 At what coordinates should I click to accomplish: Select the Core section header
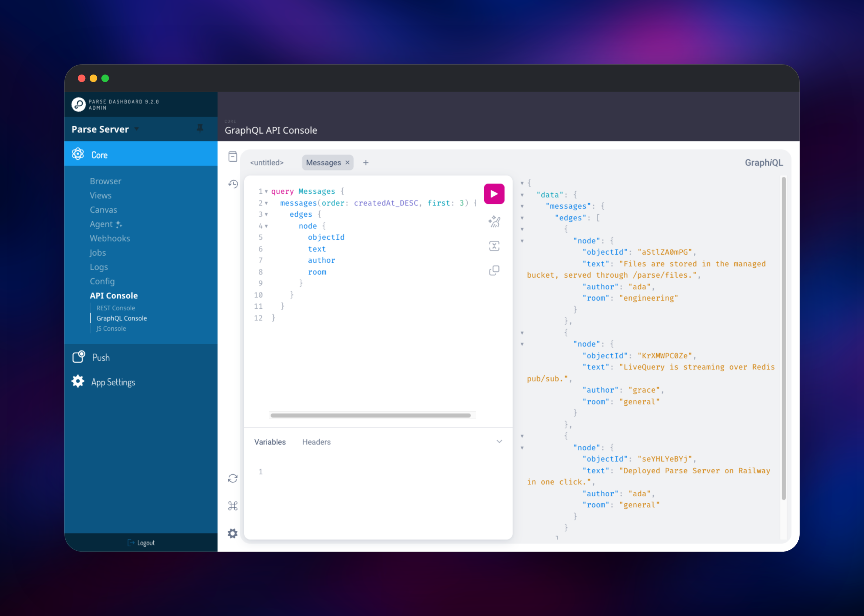(x=141, y=154)
